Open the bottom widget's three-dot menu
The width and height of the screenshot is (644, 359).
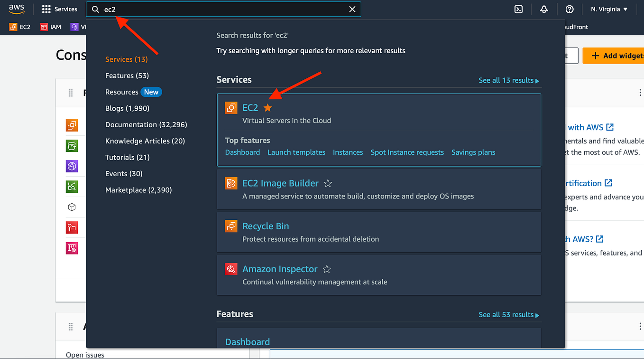(x=641, y=326)
